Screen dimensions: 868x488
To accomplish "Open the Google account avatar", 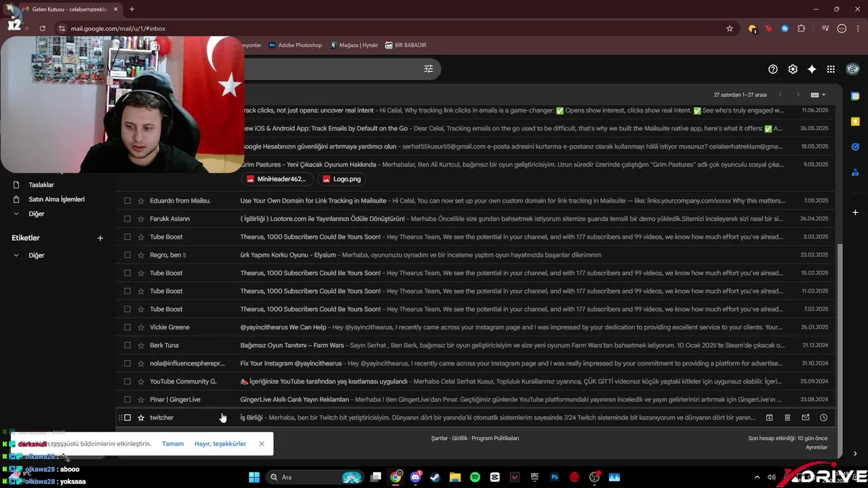I will pos(853,69).
